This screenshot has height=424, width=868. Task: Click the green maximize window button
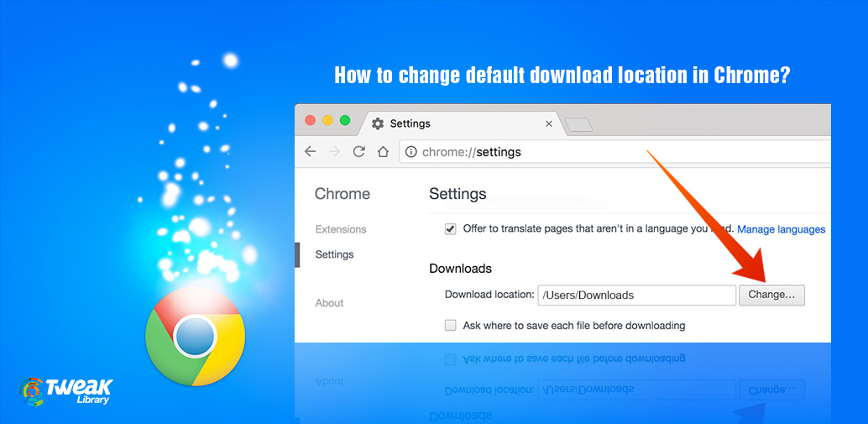point(345,120)
